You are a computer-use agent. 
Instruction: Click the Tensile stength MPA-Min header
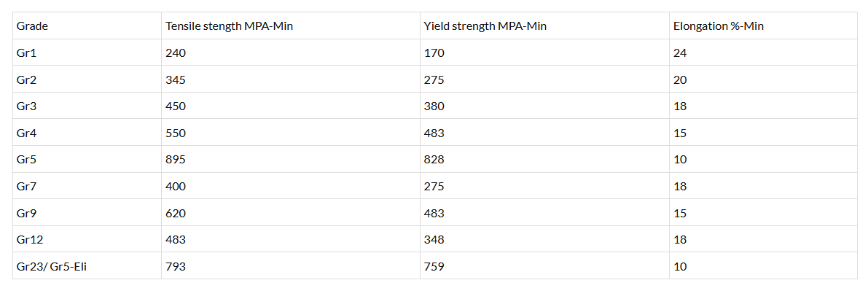pos(230,26)
